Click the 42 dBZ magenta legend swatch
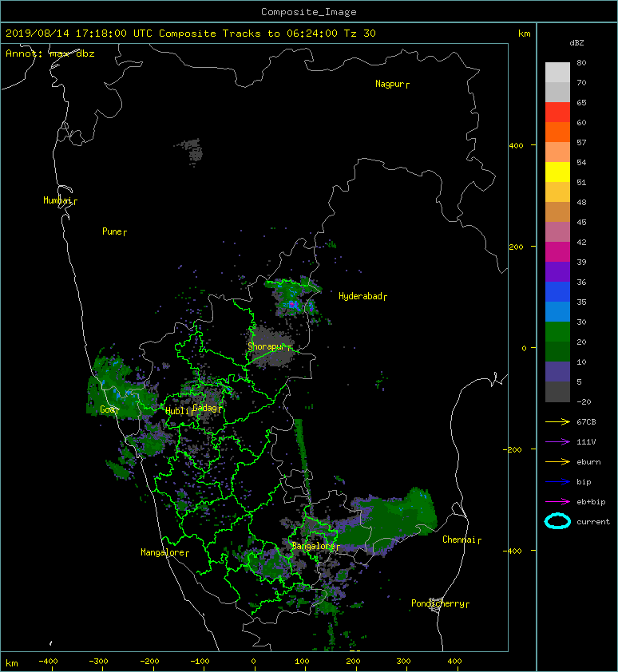618x672 pixels. 557,251
